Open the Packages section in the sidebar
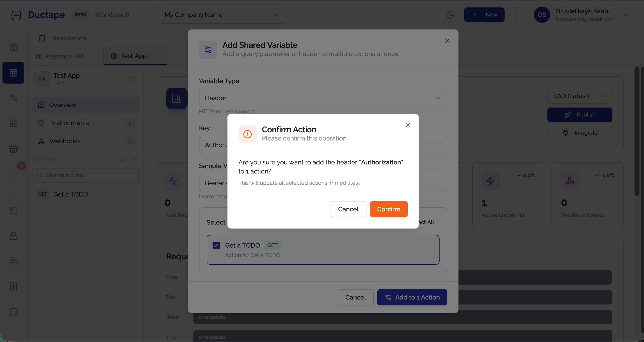The width and height of the screenshot is (644, 342). tap(13, 47)
